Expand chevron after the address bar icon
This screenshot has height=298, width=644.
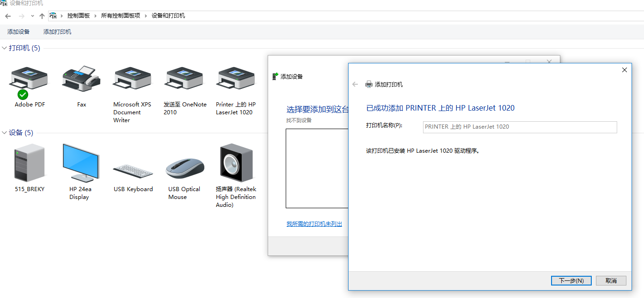[x=61, y=16]
